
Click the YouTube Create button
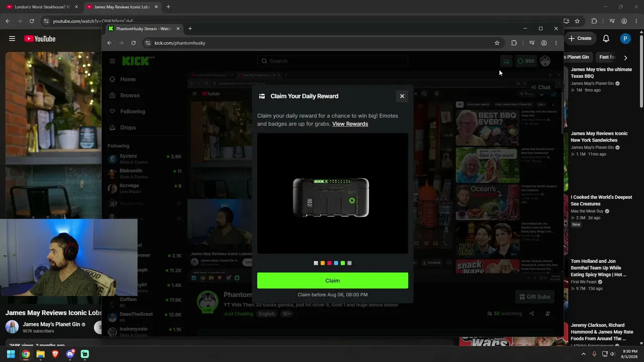click(x=580, y=38)
